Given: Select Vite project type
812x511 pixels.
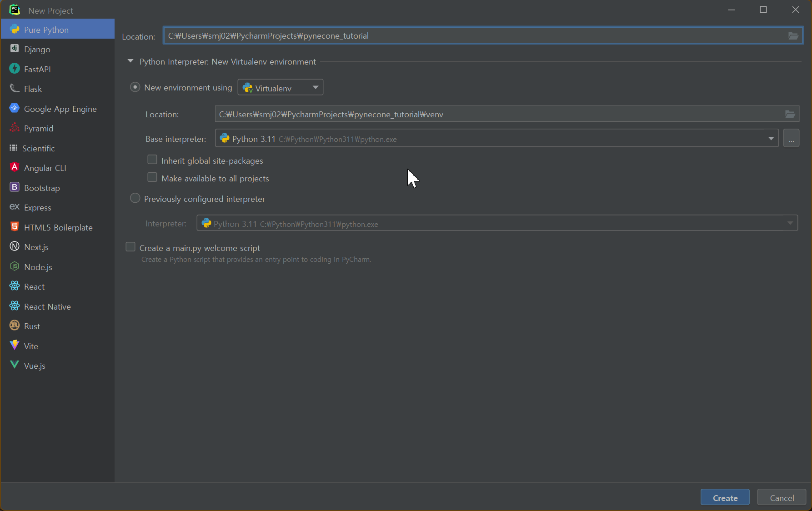Looking at the screenshot, I should (58, 346).
